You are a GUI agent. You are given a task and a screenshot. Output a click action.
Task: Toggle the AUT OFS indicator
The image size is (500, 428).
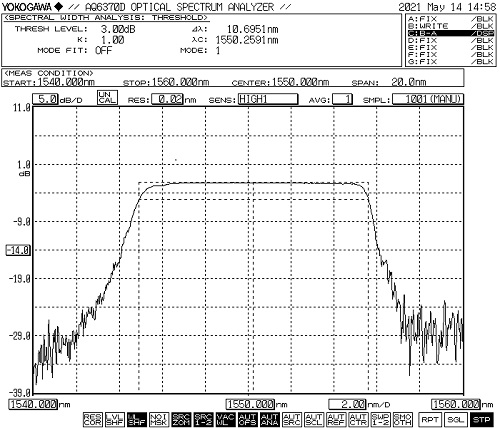tap(248, 419)
